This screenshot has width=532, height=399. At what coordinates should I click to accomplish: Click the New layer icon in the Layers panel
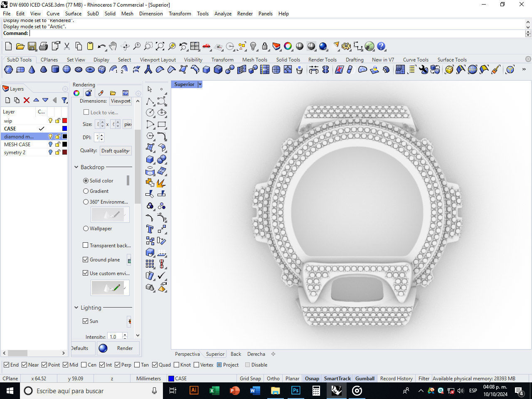click(x=7, y=100)
